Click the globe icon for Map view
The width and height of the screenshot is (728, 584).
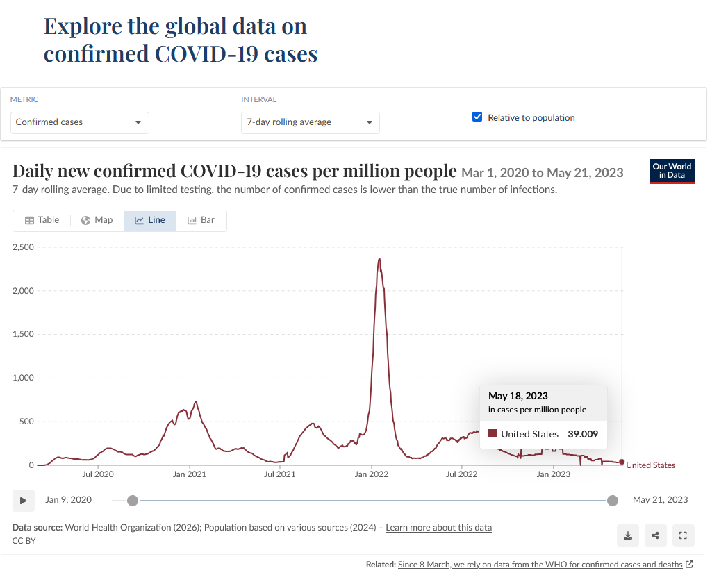(x=85, y=221)
